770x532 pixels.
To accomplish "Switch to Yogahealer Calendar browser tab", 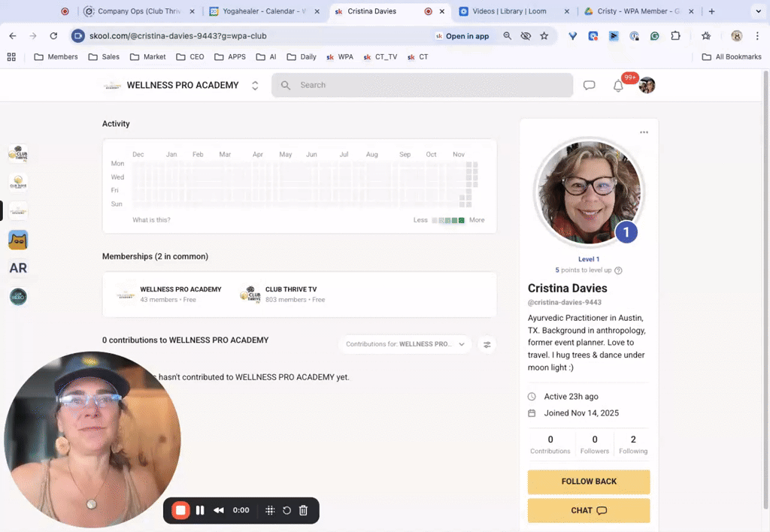I will tap(265, 11).
